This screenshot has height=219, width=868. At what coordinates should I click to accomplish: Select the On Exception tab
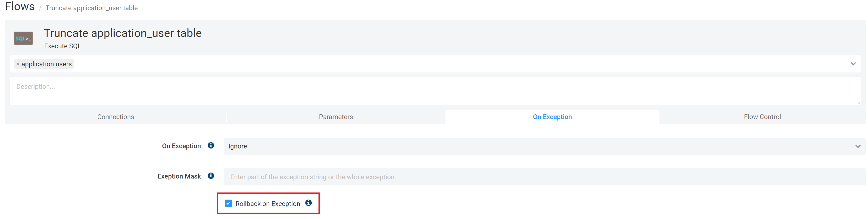click(x=552, y=116)
